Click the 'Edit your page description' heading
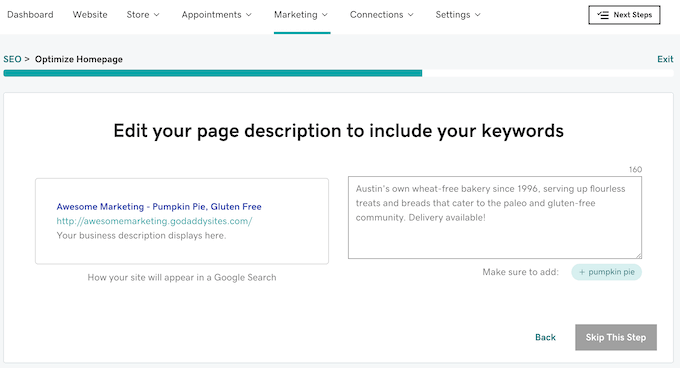 (338, 131)
